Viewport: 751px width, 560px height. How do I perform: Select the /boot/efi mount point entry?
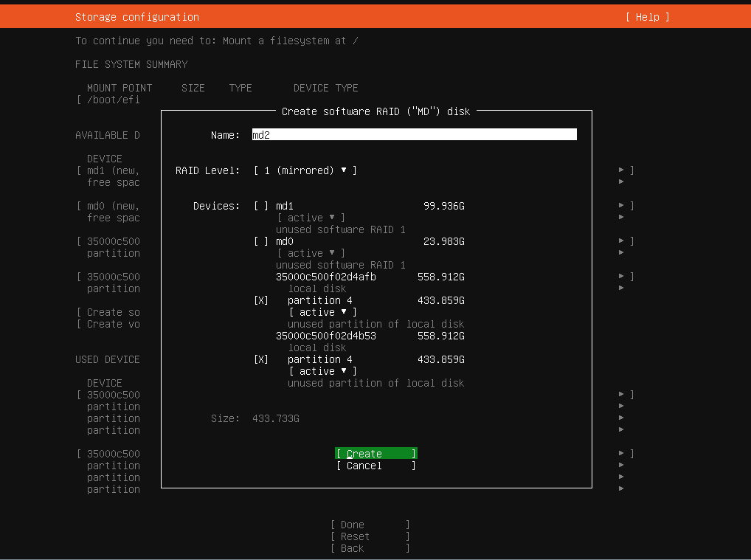112,100
